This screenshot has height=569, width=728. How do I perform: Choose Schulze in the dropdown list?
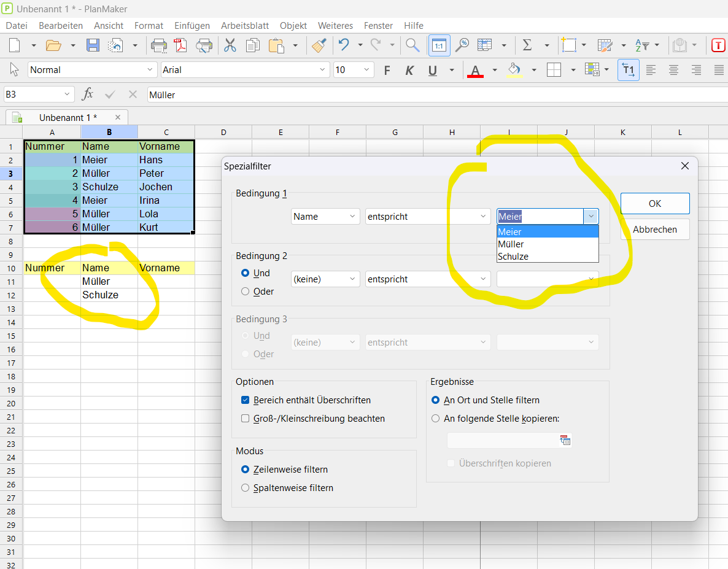coord(548,256)
